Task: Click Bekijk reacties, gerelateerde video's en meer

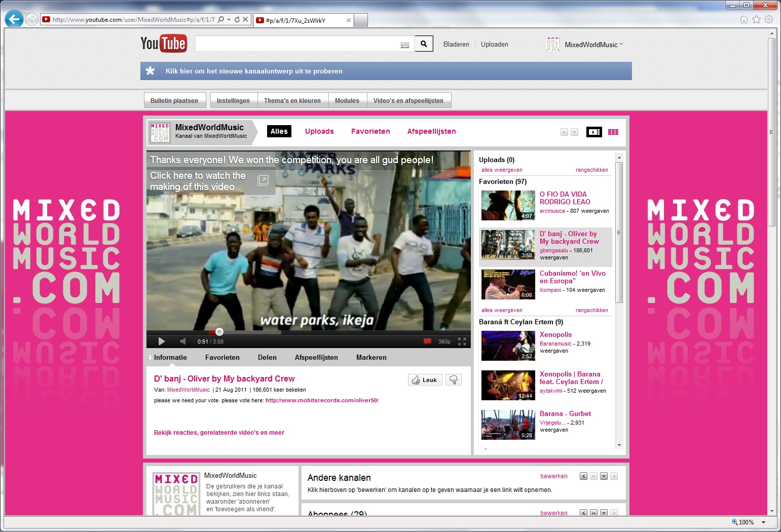Action: [x=219, y=433]
